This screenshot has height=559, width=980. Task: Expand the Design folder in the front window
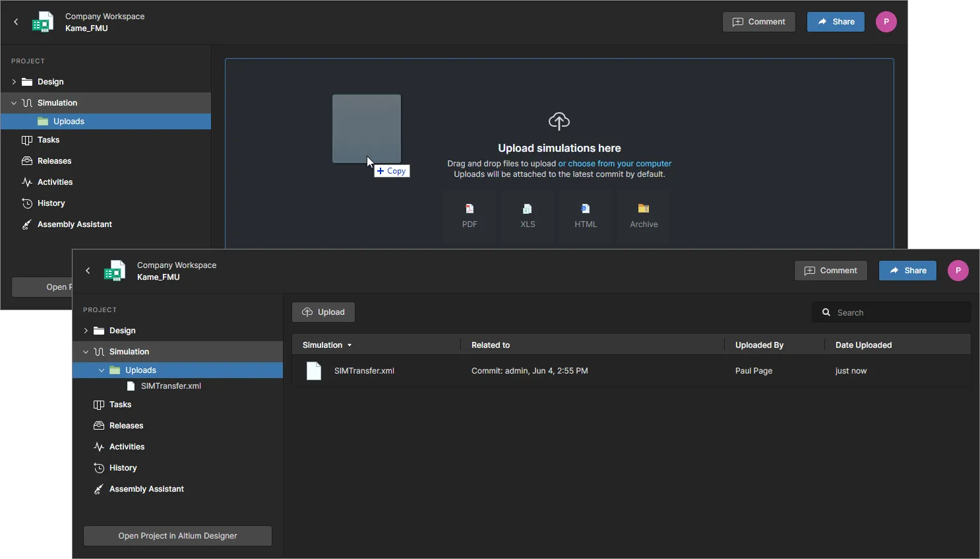86,331
